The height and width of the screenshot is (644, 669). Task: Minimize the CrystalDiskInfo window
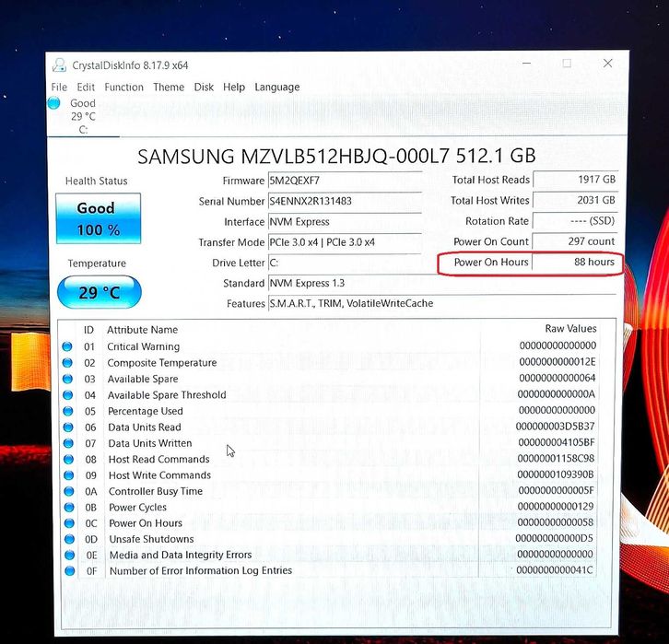pos(527,64)
